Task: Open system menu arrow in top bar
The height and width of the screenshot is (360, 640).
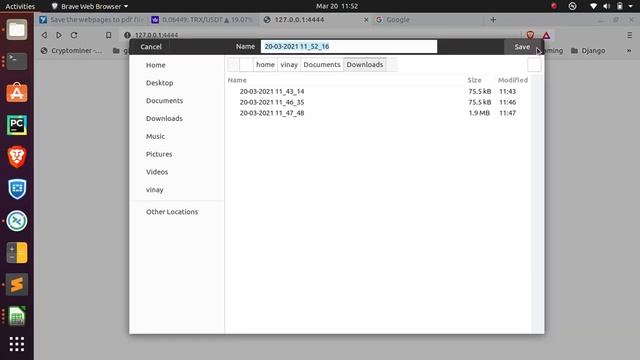Action: 631,6
